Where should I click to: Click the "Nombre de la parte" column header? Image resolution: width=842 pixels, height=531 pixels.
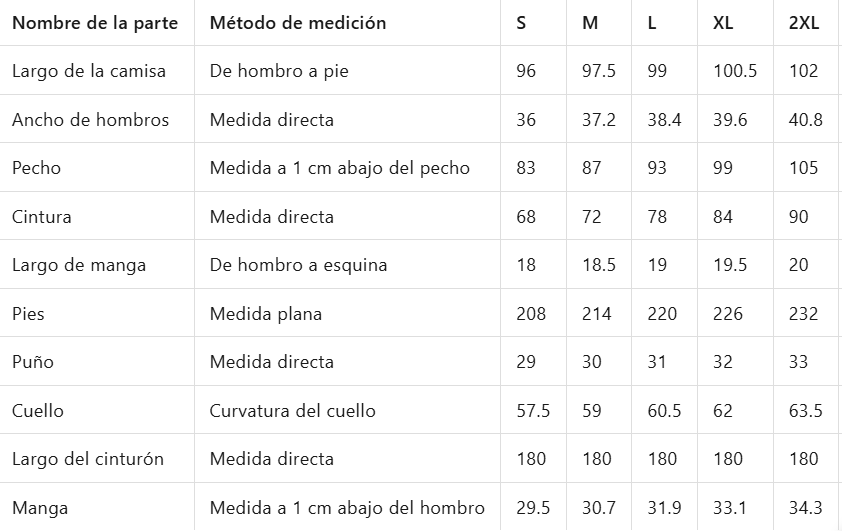[95, 23]
